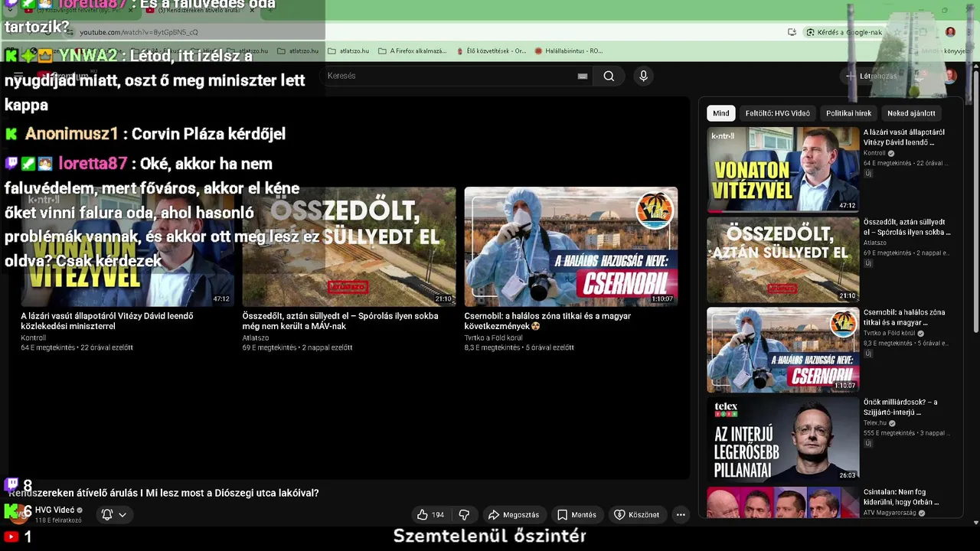The image size is (980, 551).
Task: Open sidebar Telex 'Az interjú legerősebb pillanatai' thumbnail
Action: pyautogui.click(x=782, y=439)
